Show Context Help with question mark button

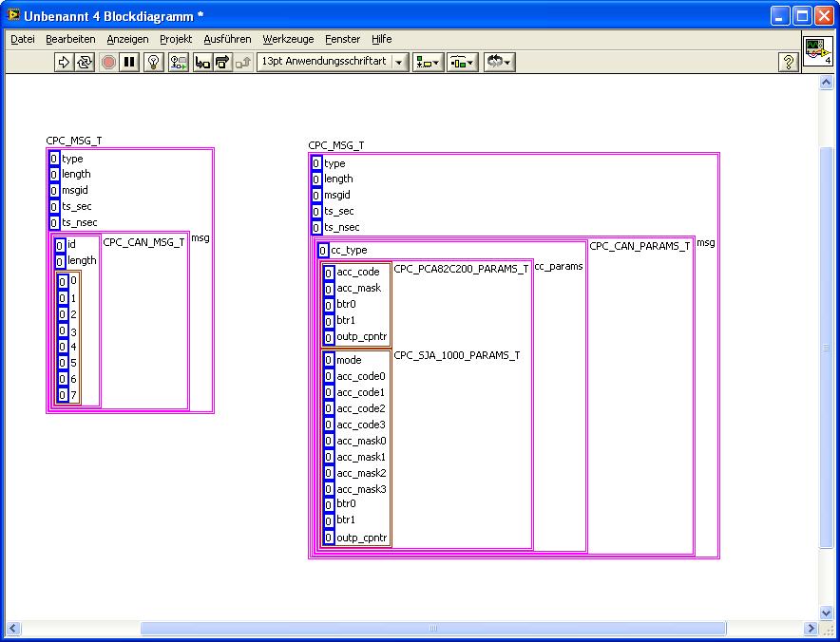(788, 62)
